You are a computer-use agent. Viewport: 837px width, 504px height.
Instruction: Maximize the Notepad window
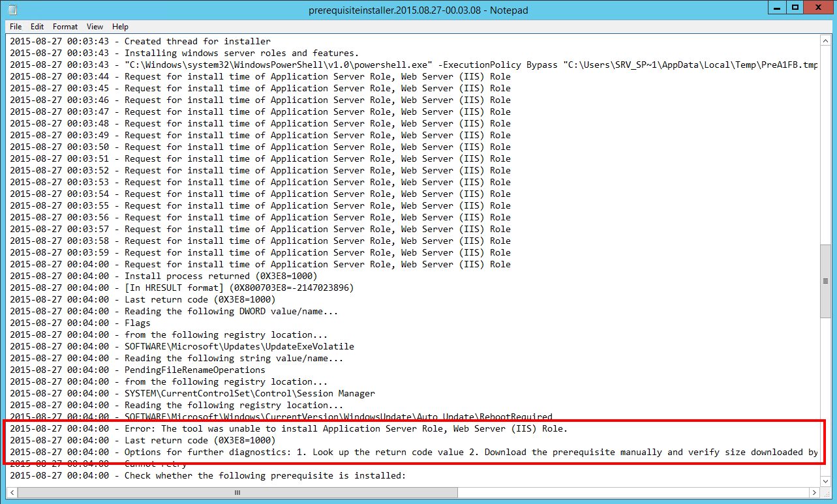[795, 8]
